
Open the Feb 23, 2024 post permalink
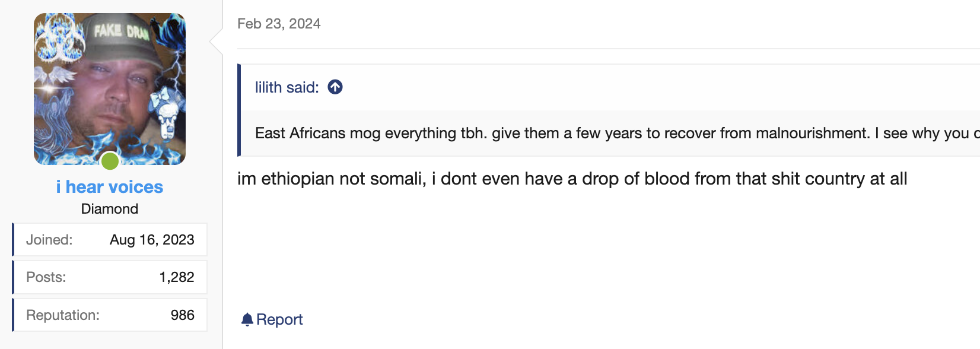(279, 24)
